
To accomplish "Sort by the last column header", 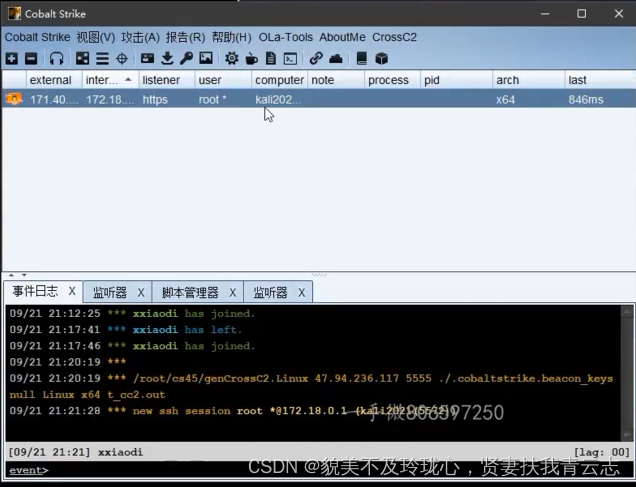I will tap(600, 80).
